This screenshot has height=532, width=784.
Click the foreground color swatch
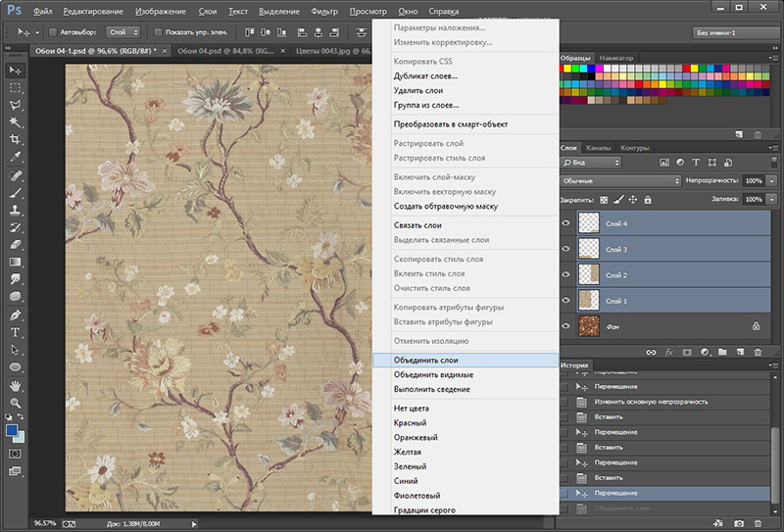[12, 430]
